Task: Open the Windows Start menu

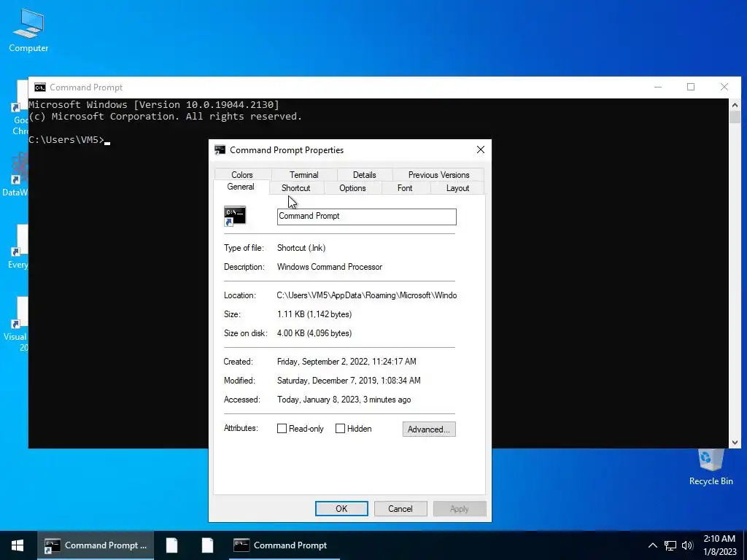Action: point(18,545)
